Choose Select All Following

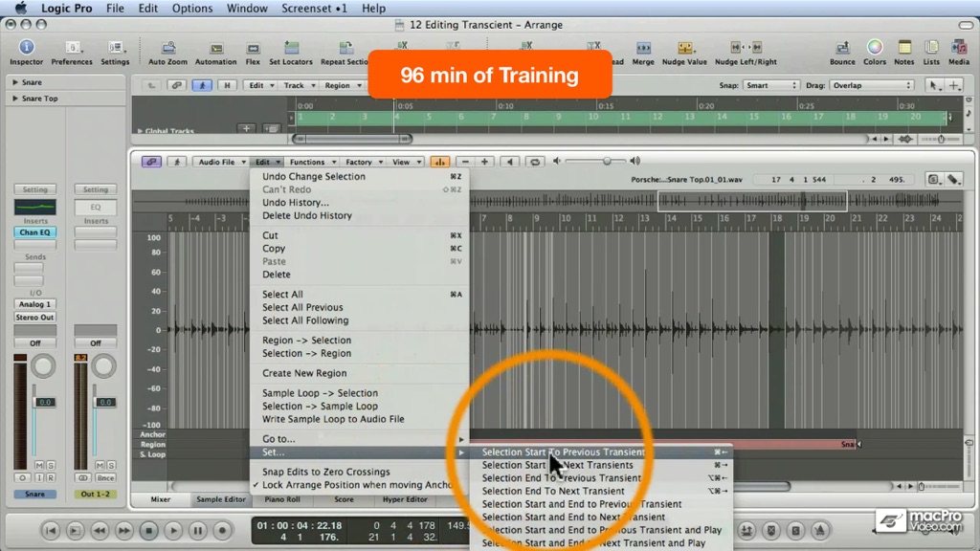360,320
